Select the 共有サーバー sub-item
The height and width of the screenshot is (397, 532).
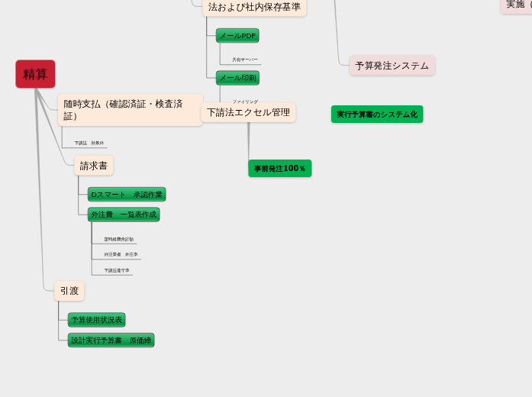pos(245,60)
